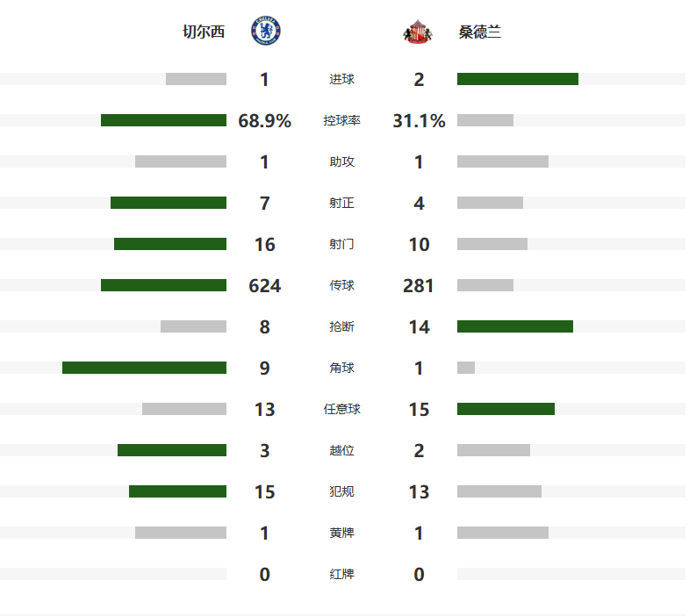Click the 红牌 stat label
Viewport: 689px width, 616px height.
point(341,574)
